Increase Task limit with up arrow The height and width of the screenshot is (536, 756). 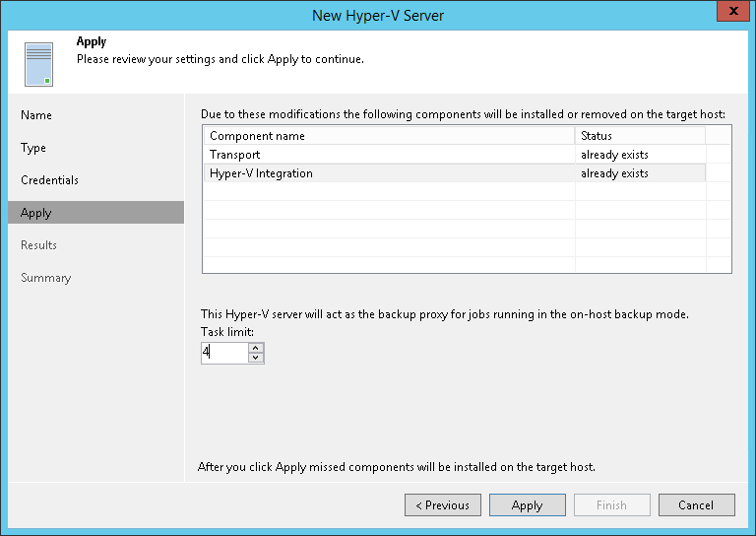click(256, 348)
